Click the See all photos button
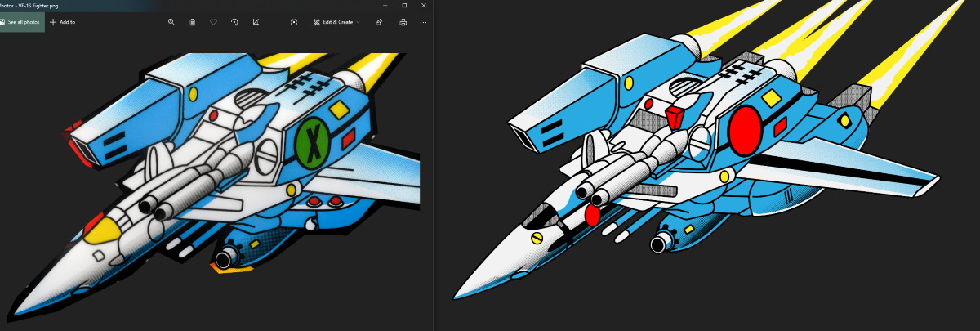This screenshot has height=331, width=980. pos(21,22)
